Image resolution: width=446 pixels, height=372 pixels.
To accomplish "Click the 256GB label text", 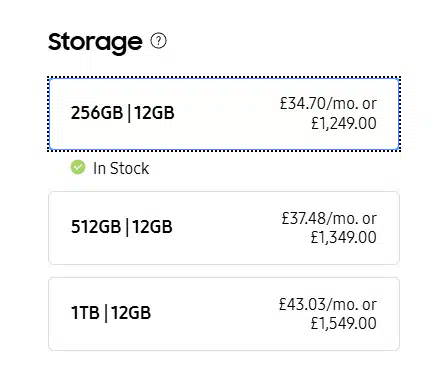I will coord(97,113).
